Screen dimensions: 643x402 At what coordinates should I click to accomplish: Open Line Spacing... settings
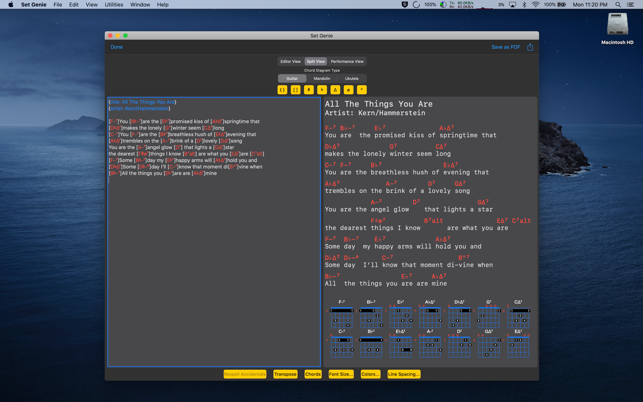coord(404,374)
